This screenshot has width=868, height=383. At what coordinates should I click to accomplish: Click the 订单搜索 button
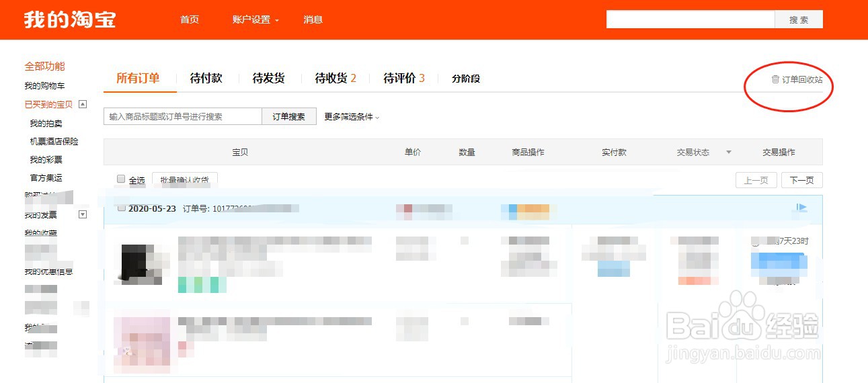coord(288,116)
